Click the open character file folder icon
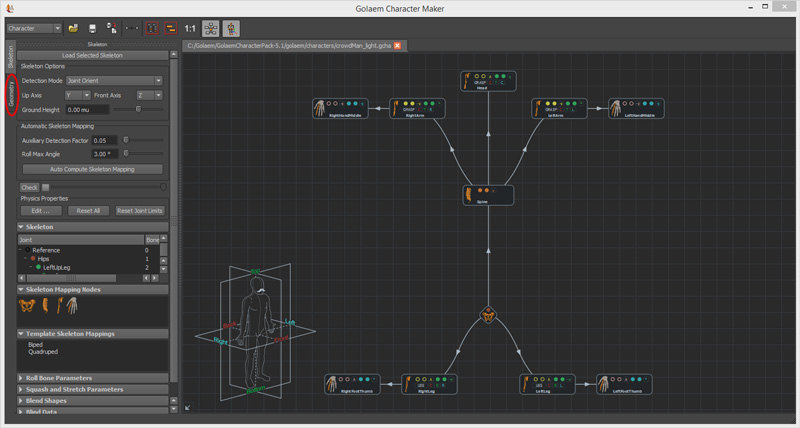 click(73, 29)
